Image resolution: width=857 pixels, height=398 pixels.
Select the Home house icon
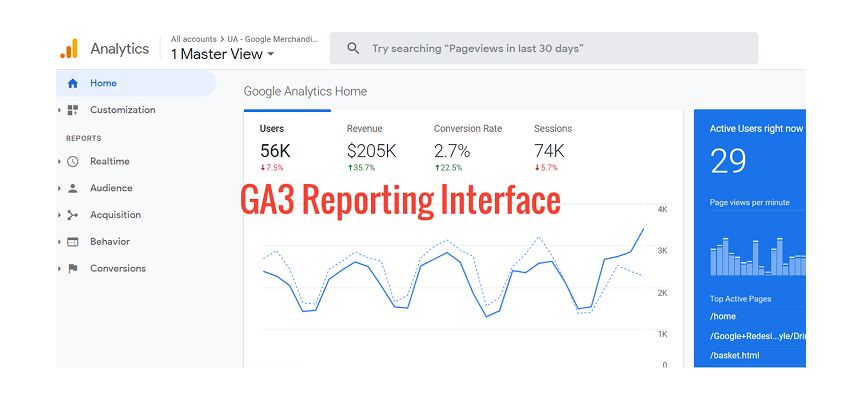click(73, 84)
